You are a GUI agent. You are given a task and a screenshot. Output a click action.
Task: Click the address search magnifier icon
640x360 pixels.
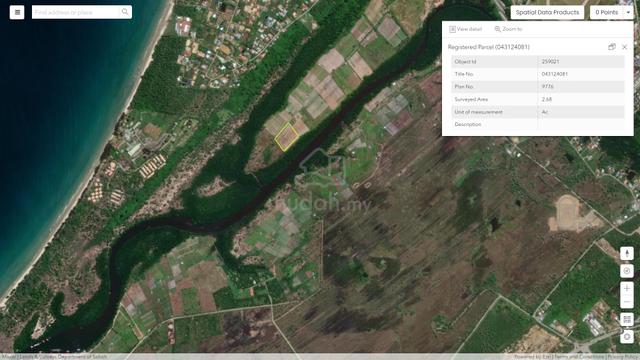click(x=125, y=12)
